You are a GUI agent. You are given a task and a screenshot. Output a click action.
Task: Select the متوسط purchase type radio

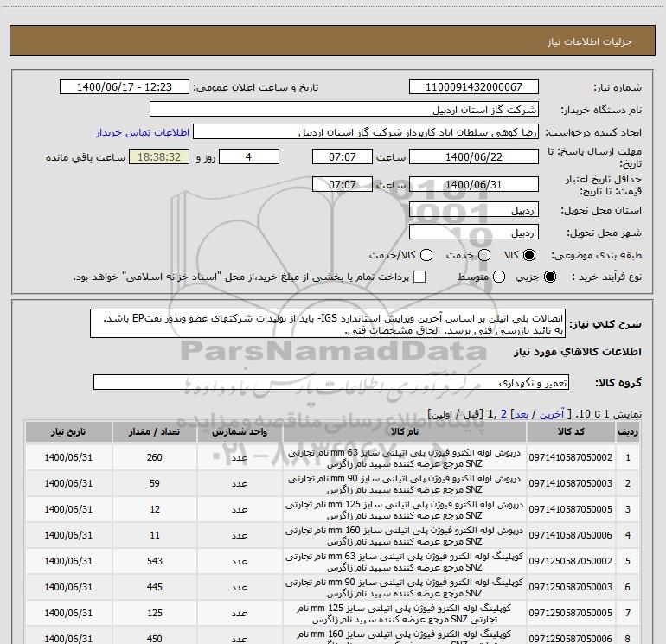(x=499, y=277)
